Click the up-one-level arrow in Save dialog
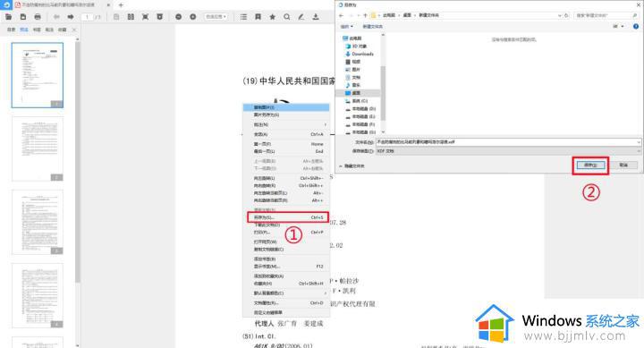This screenshot has width=644, height=348. pyautogui.click(x=365, y=15)
